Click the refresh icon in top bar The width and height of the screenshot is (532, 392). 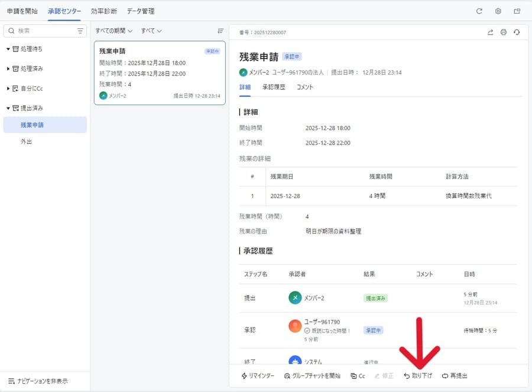[479, 11]
